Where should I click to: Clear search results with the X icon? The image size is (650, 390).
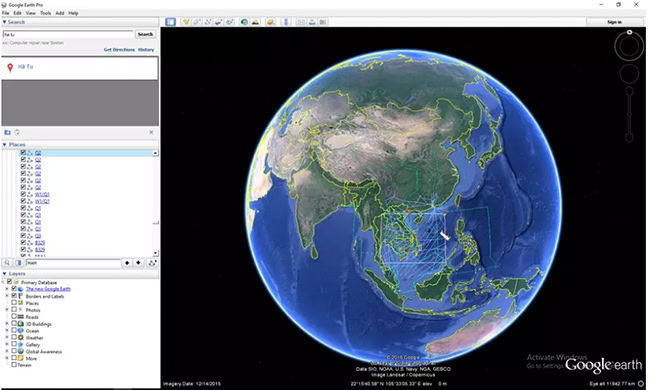click(x=151, y=132)
